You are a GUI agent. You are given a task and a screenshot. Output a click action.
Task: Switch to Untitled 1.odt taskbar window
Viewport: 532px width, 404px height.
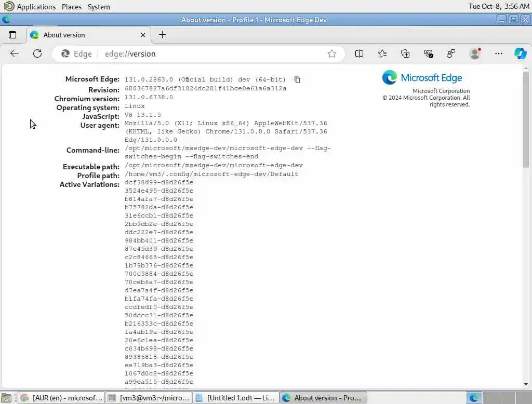236,398
